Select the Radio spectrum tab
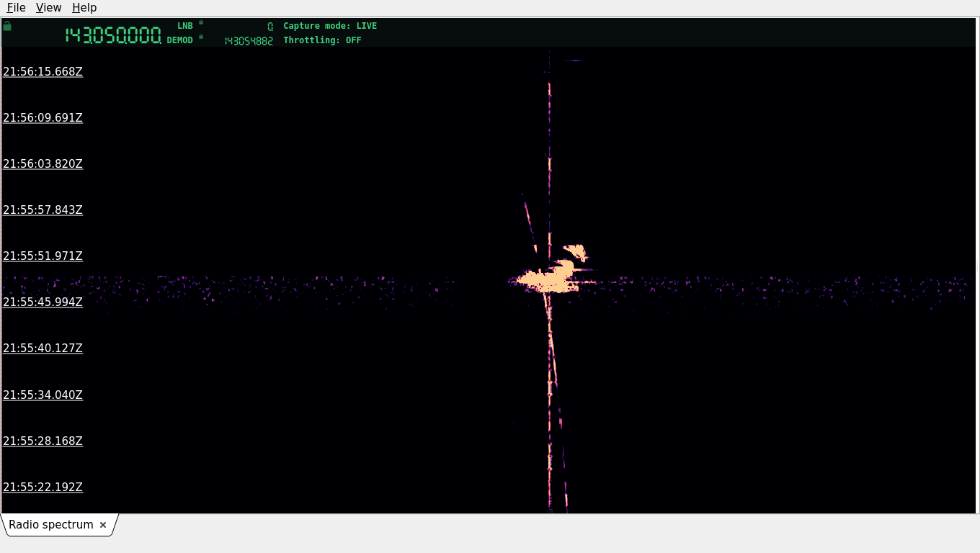The height and width of the screenshot is (553, 980). [x=51, y=525]
